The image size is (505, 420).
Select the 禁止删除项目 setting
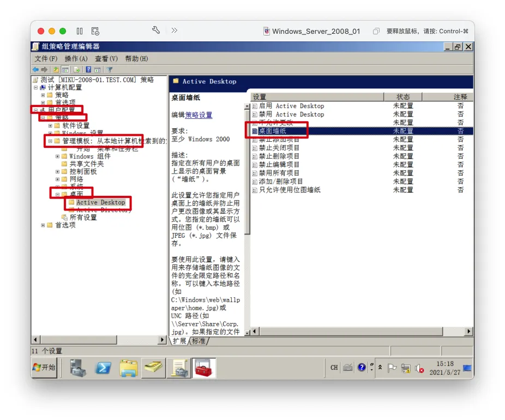[279, 156]
